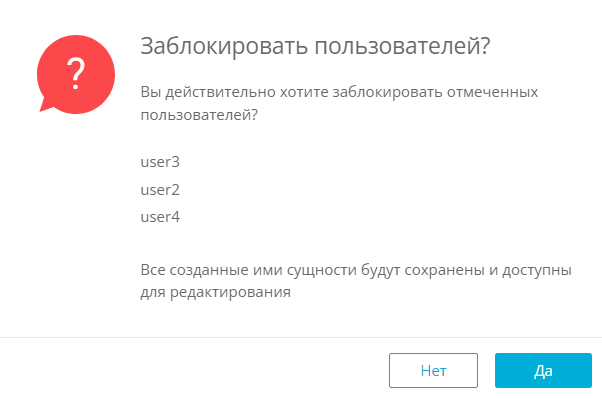Select user2 in the user list
Viewport: 602px width, 399px height.
click(160, 190)
